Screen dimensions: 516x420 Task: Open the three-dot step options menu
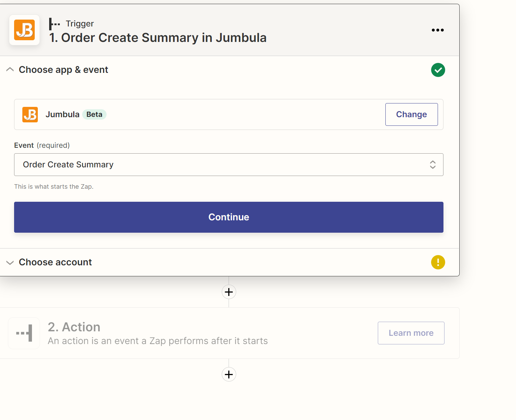pyautogui.click(x=438, y=30)
